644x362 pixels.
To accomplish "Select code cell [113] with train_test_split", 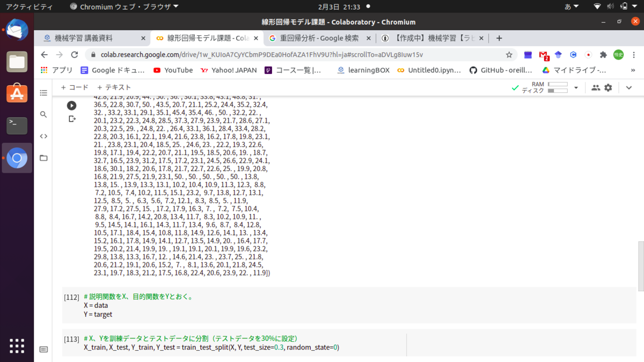I will (349, 343).
